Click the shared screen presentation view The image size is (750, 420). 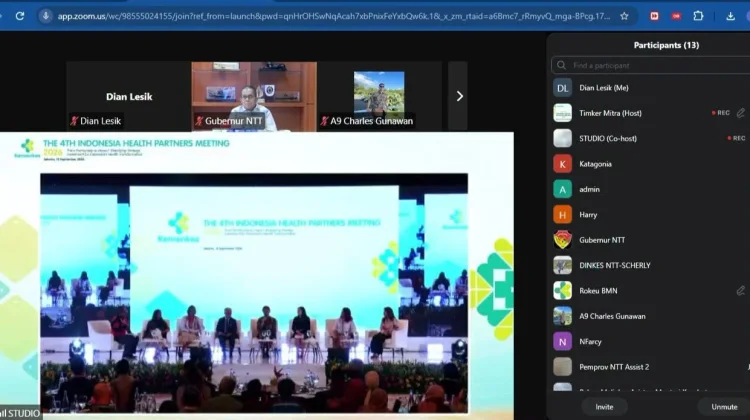256,276
